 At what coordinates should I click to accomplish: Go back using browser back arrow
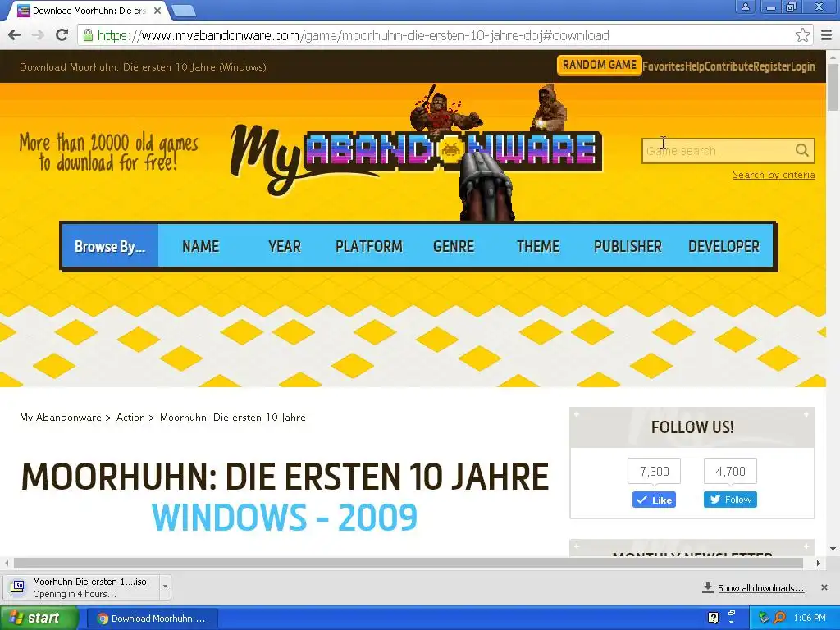tap(15, 35)
